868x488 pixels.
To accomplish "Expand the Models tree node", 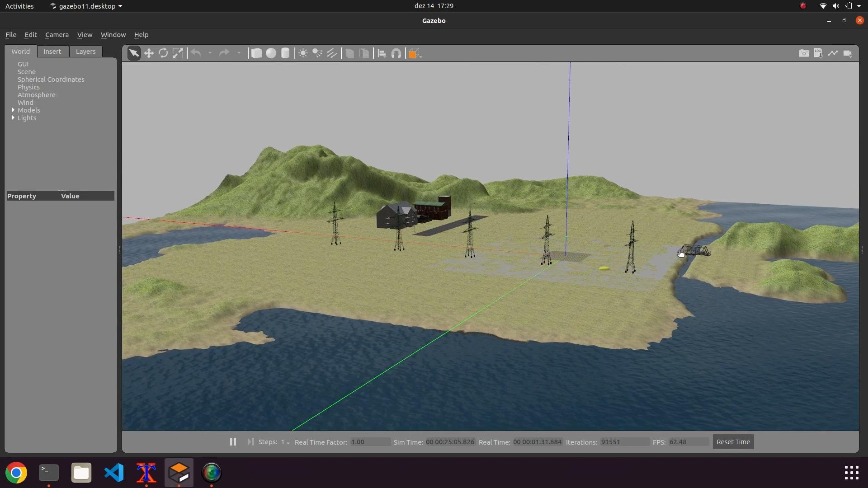I will coord(13,110).
